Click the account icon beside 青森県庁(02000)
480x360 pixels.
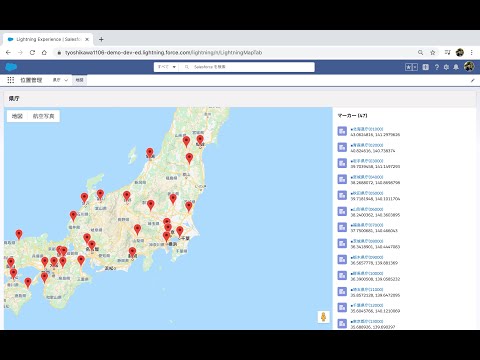point(342,147)
